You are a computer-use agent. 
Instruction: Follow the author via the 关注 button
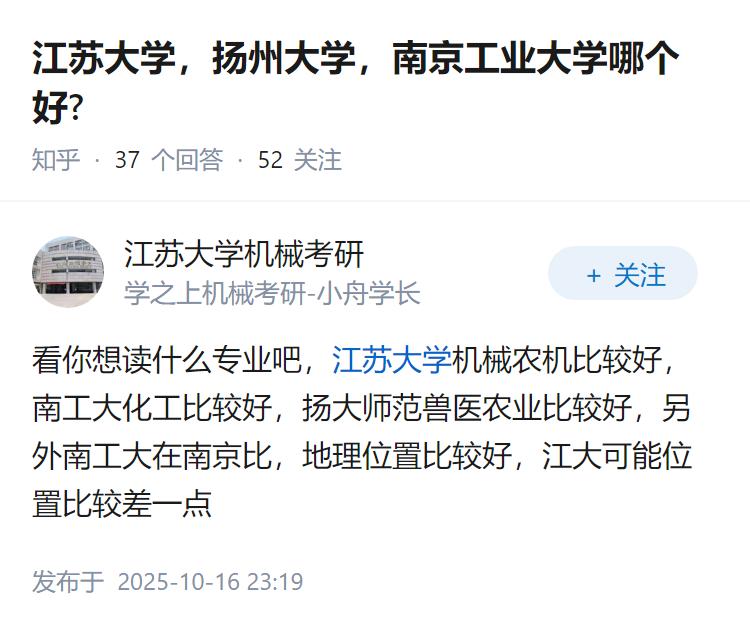(623, 274)
